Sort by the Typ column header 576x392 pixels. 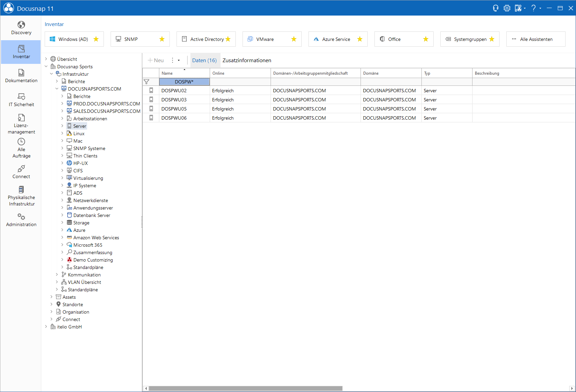click(447, 73)
